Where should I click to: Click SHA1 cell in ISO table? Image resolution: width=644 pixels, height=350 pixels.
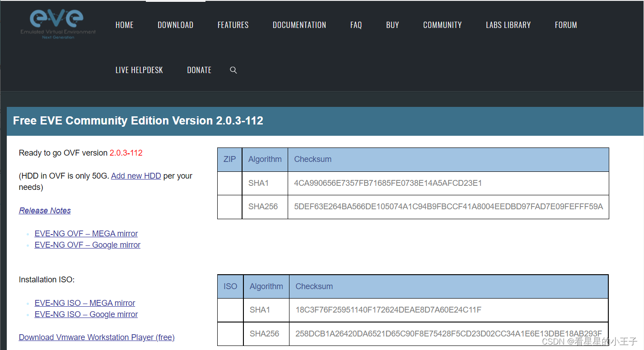pyautogui.click(x=266, y=310)
